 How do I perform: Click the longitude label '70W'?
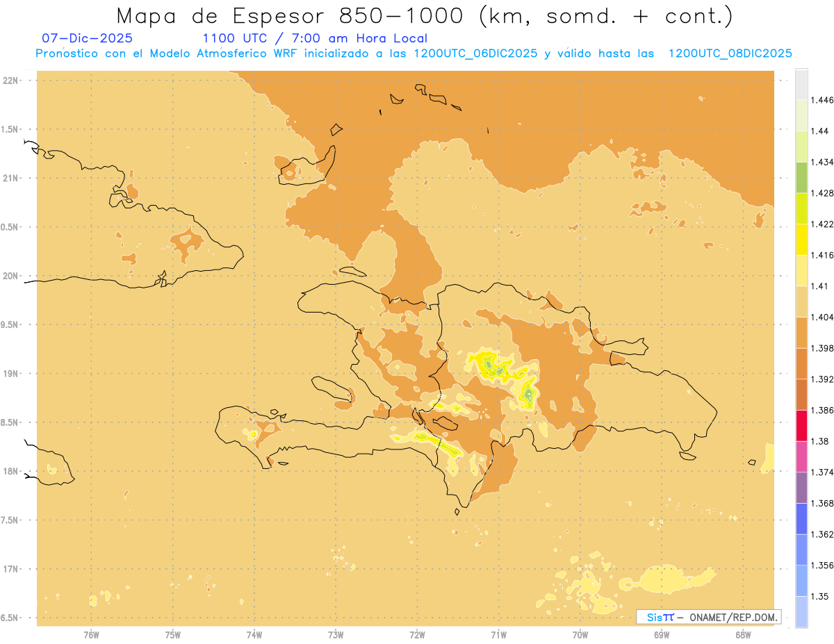580,635
